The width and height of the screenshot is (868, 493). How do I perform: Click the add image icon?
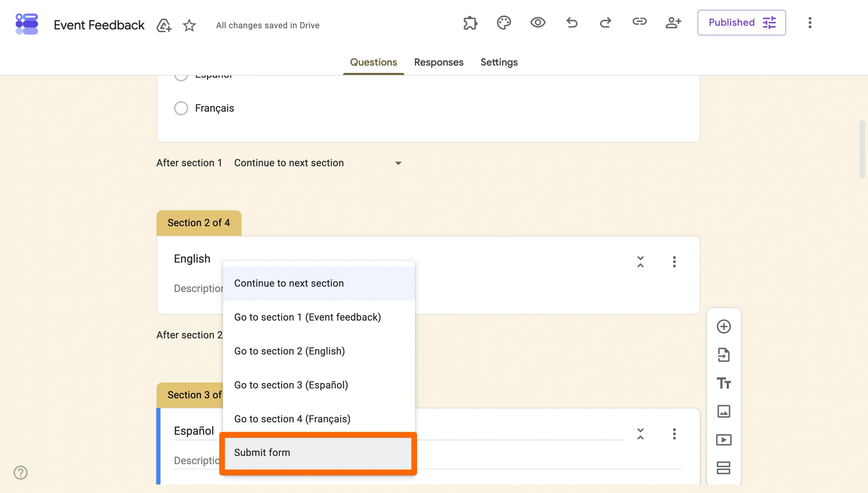[724, 411]
